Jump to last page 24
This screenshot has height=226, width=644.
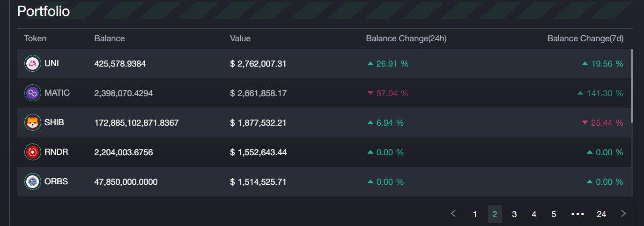601,214
